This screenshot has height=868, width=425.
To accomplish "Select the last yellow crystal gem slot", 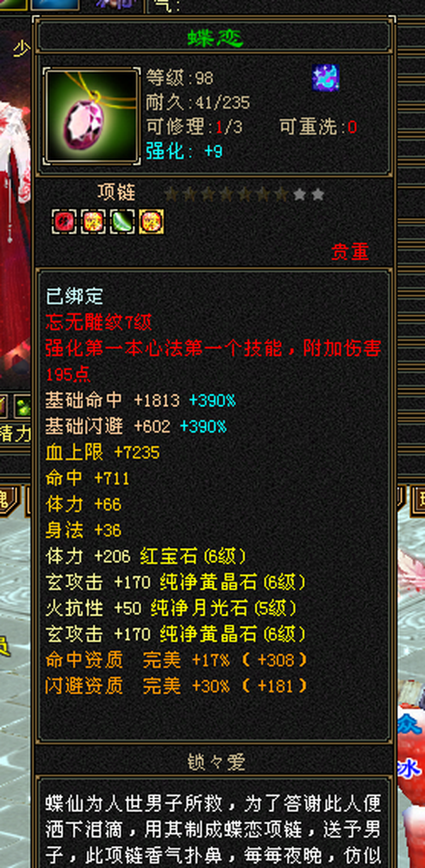I will (x=151, y=223).
